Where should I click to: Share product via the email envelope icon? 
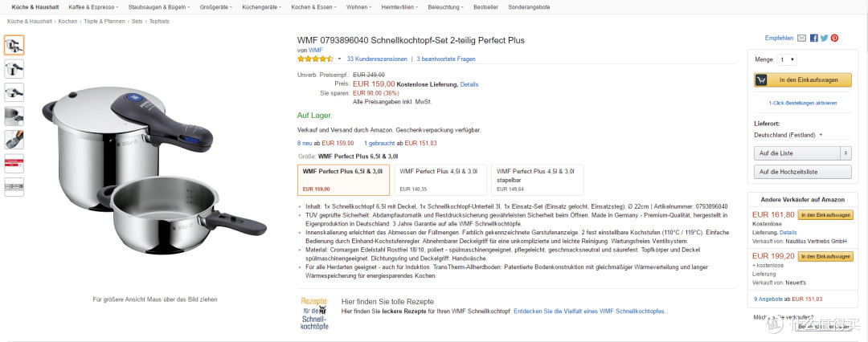(x=802, y=38)
